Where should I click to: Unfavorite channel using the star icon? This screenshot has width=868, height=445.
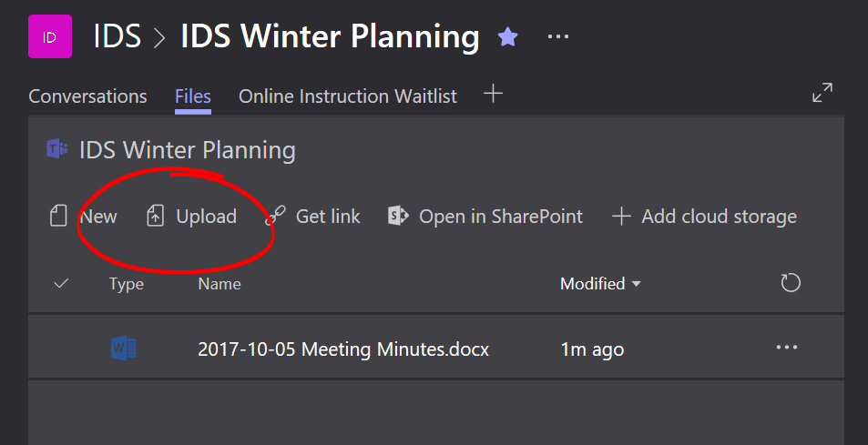click(507, 37)
